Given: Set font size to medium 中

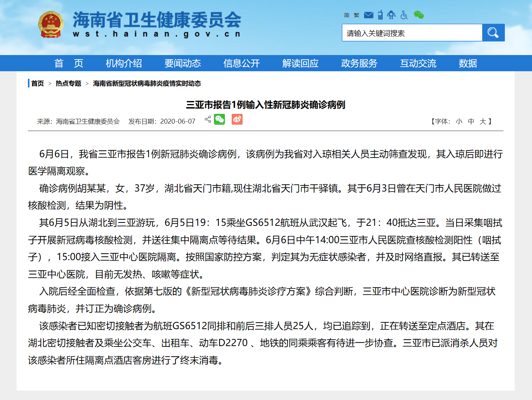Looking at the screenshot, I should 471,121.
